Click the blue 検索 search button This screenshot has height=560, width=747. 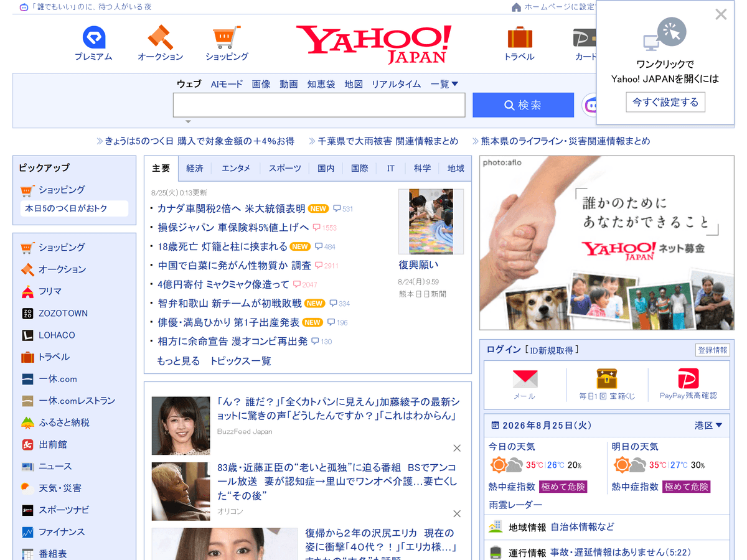(x=523, y=105)
